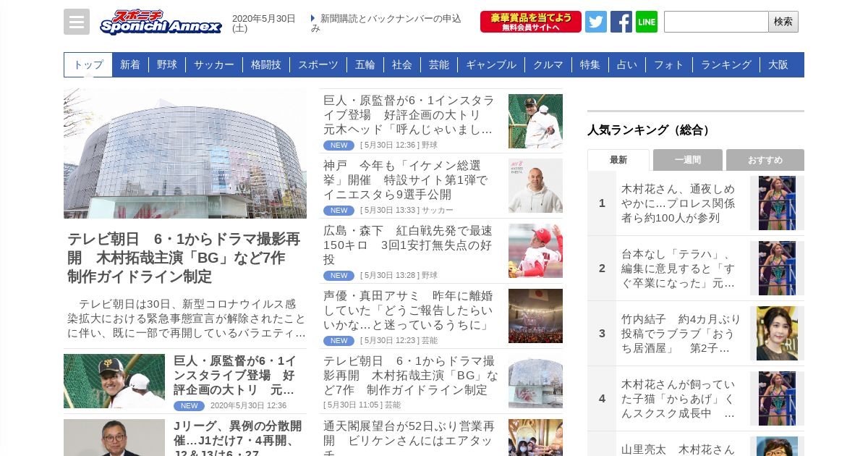
Task: Open 通天閣展望台が52日ぶり営業再開 article
Action: click(x=409, y=437)
